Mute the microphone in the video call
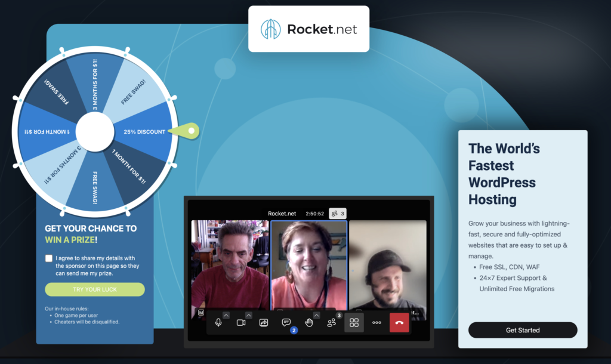Image resolution: width=611 pixels, height=364 pixels. [218, 323]
